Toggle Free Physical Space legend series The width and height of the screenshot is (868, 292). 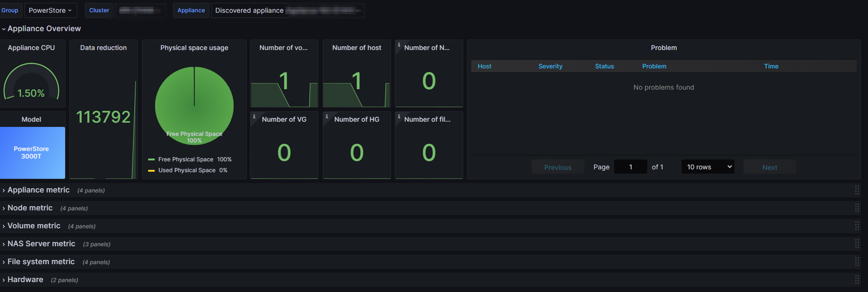pyautogui.click(x=185, y=159)
